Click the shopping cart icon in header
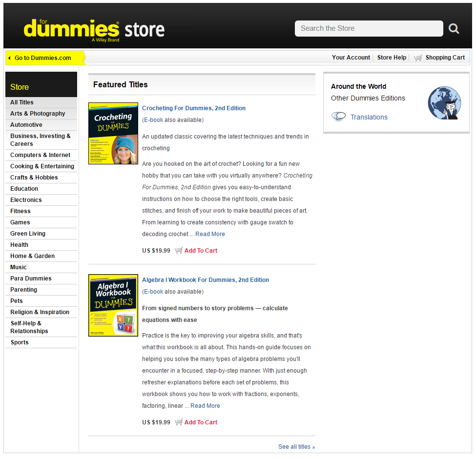Image resolution: width=476 pixels, height=459 pixels. tap(418, 58)
